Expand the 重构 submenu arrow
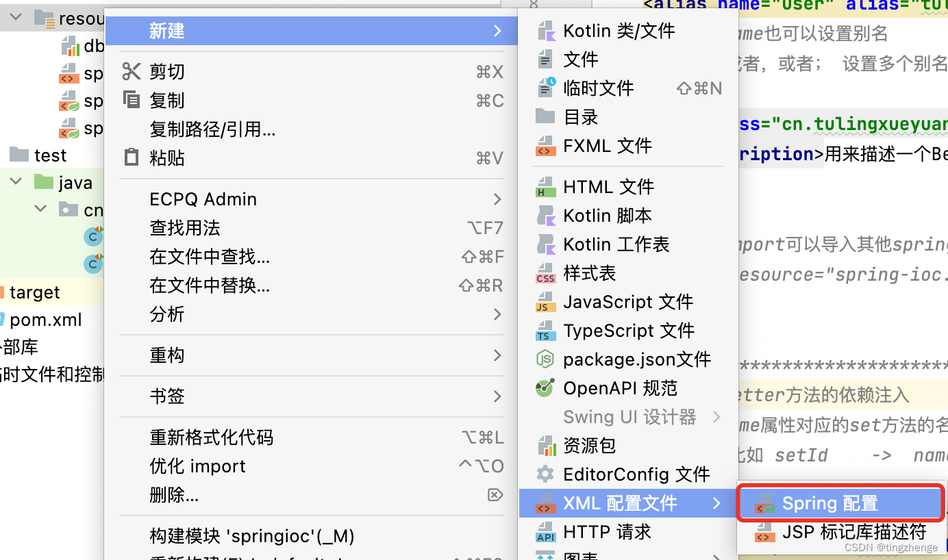The width and height of the screenshot is (948, 560). click(497, 355)
